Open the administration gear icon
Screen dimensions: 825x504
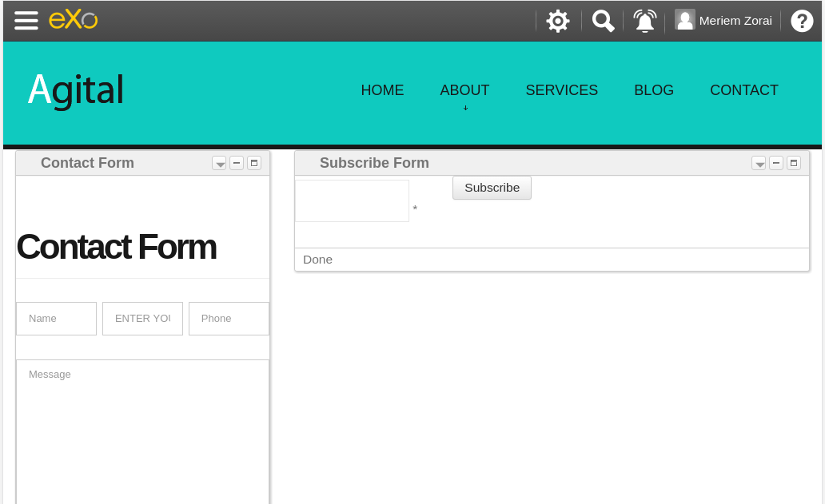[x=558, y=21]
